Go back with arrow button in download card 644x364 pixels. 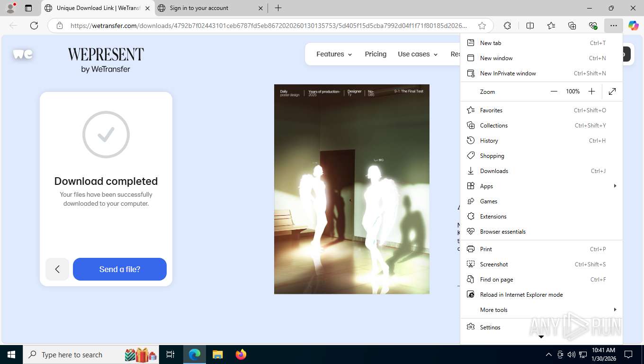tap(57, 269)
